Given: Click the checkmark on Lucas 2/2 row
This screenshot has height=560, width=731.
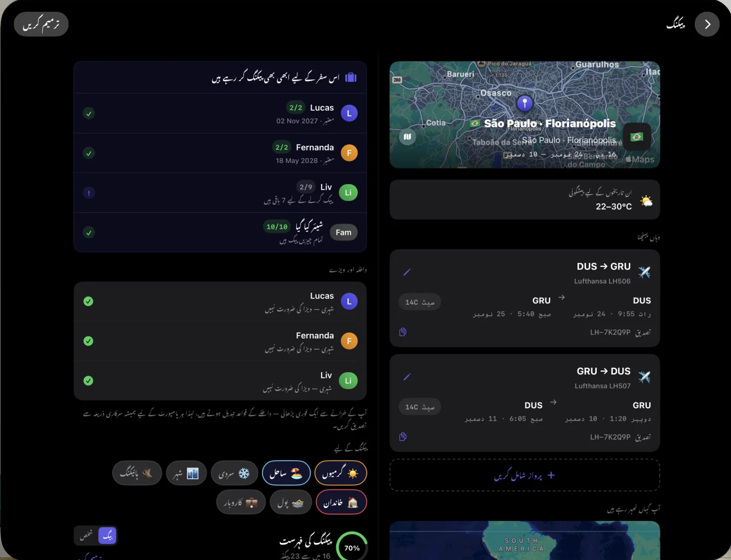Looking at the screenshot, I should [x=89, y=114].
